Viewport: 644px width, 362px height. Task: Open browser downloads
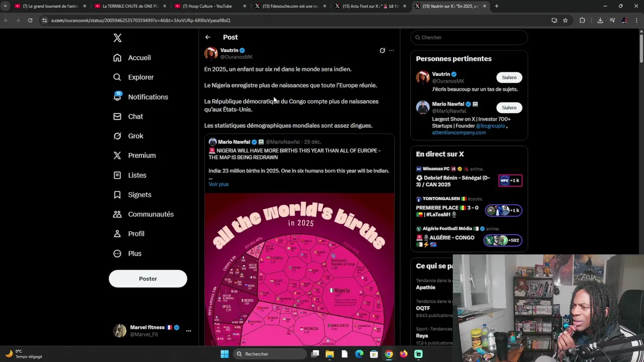click(x=600, y=21)
